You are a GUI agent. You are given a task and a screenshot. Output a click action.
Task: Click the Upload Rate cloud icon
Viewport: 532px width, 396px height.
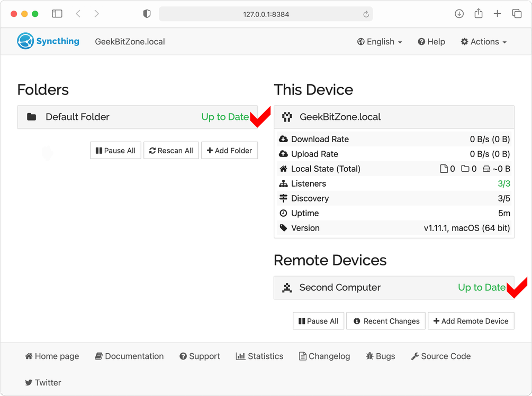click(283, 154)
